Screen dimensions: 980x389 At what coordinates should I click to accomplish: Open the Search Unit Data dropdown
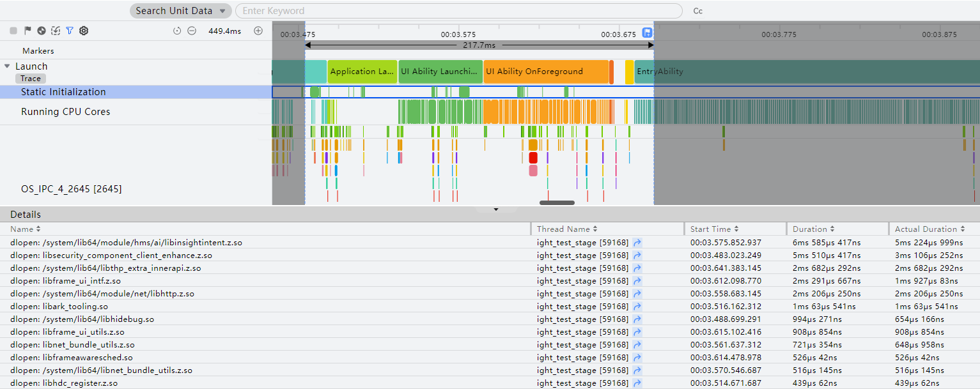180,11
